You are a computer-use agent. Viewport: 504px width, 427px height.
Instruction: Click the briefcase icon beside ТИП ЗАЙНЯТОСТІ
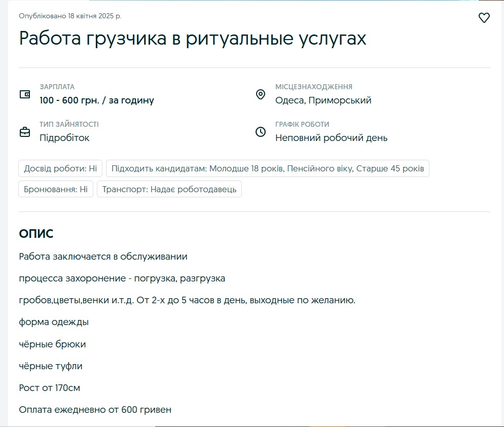click(x=25, y=132)
